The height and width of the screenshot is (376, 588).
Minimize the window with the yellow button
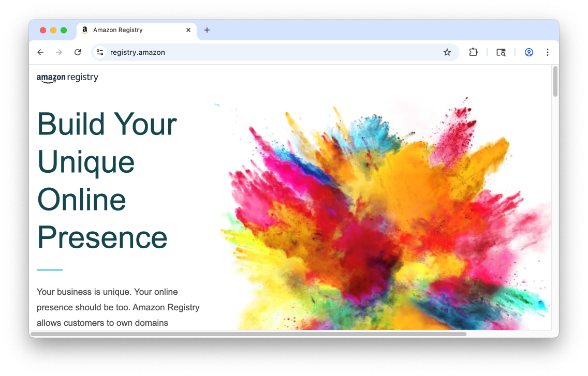53,30
